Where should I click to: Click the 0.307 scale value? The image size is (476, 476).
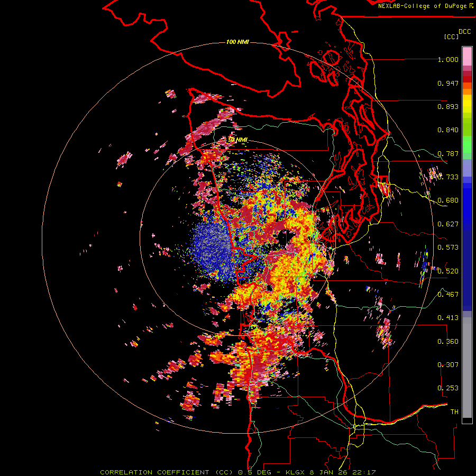[x=448, y=365]
